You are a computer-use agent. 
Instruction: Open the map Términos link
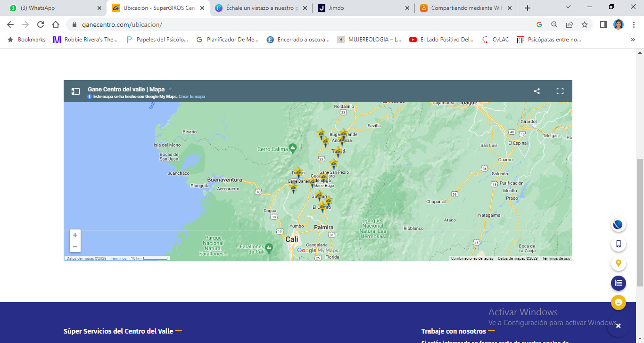click(x=119, y=258)
